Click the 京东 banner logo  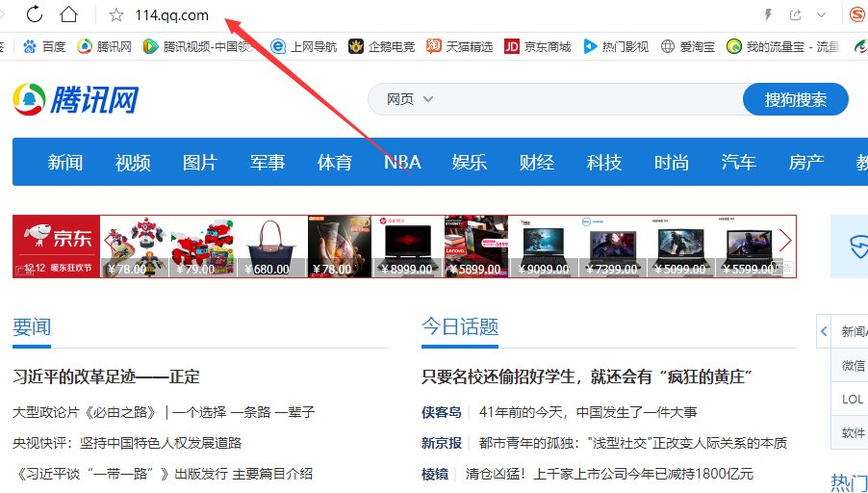(x=57, y=246)
